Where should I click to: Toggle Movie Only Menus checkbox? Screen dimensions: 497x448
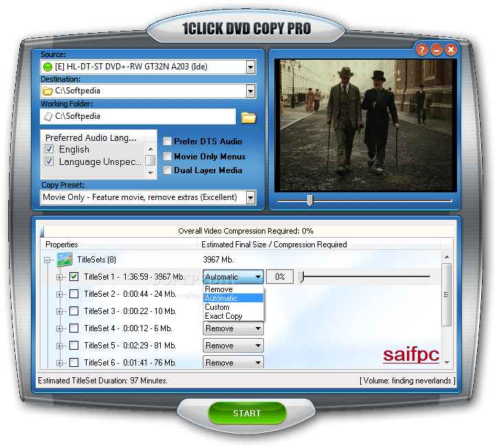(x=167, y=156)
